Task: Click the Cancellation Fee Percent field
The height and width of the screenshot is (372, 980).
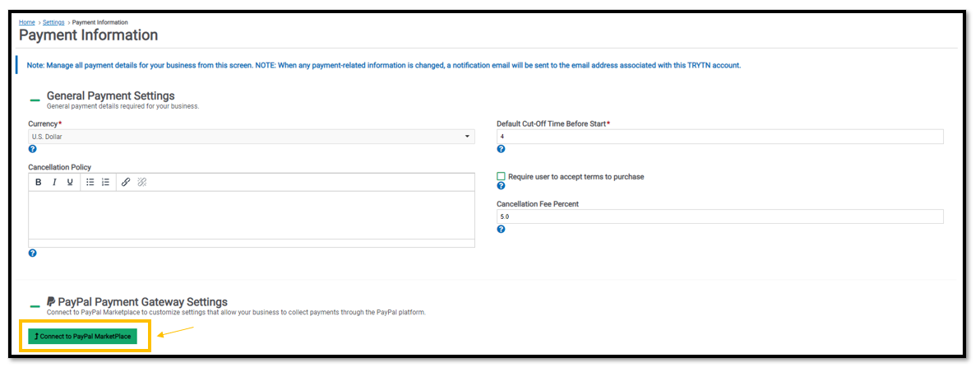Action: click(x=720, y=216)
